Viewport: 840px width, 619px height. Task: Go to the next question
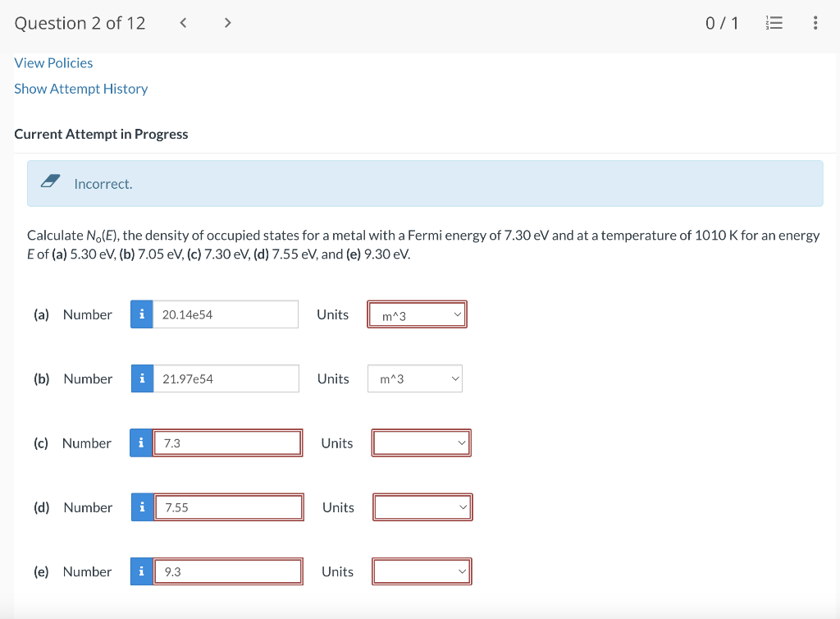[x=227, y=23]
